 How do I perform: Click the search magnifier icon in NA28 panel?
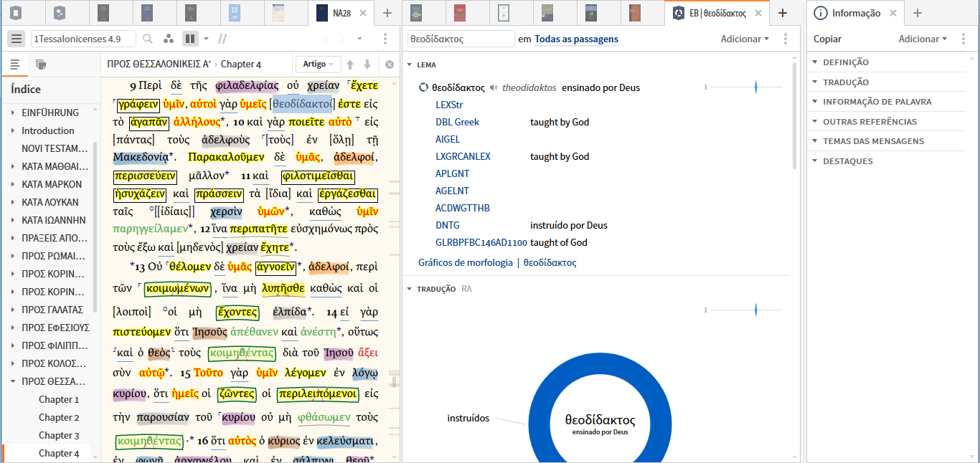coord(148,39)
